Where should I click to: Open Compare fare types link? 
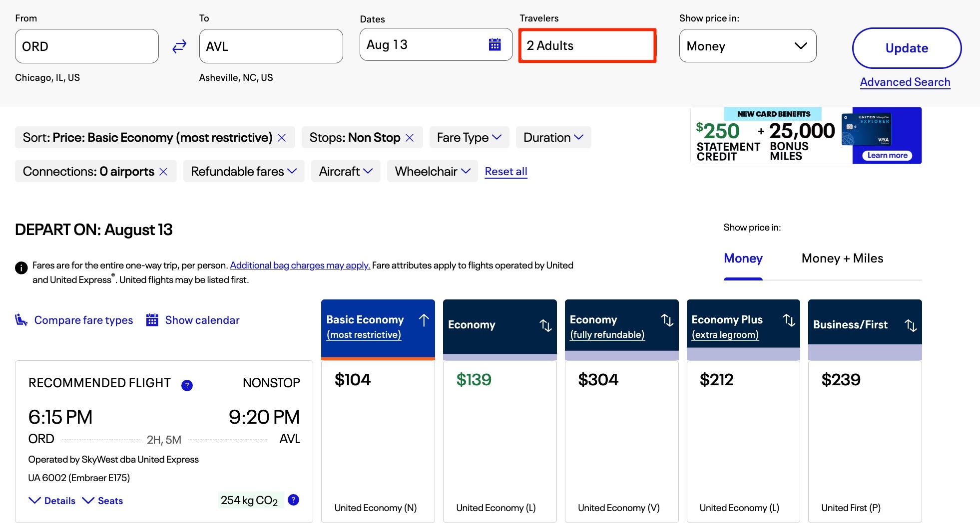coord(83,320)
